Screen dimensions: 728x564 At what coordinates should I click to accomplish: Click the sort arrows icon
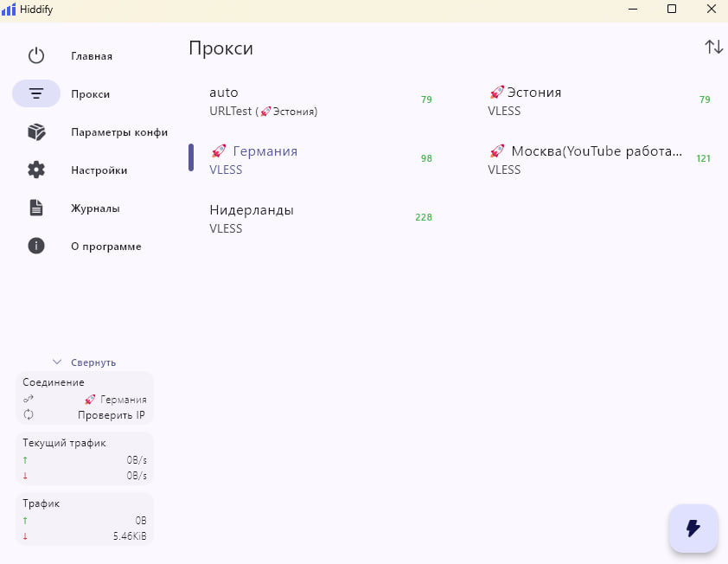pos(713,47)
